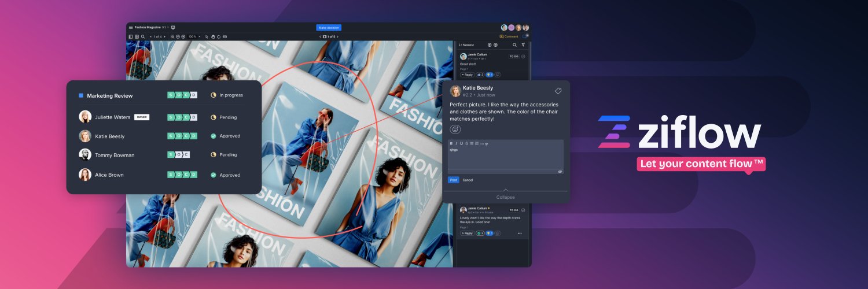Add emoji reaction to Katie Beesly's comment
868x289 pixels.
click(x=455, y=129)
